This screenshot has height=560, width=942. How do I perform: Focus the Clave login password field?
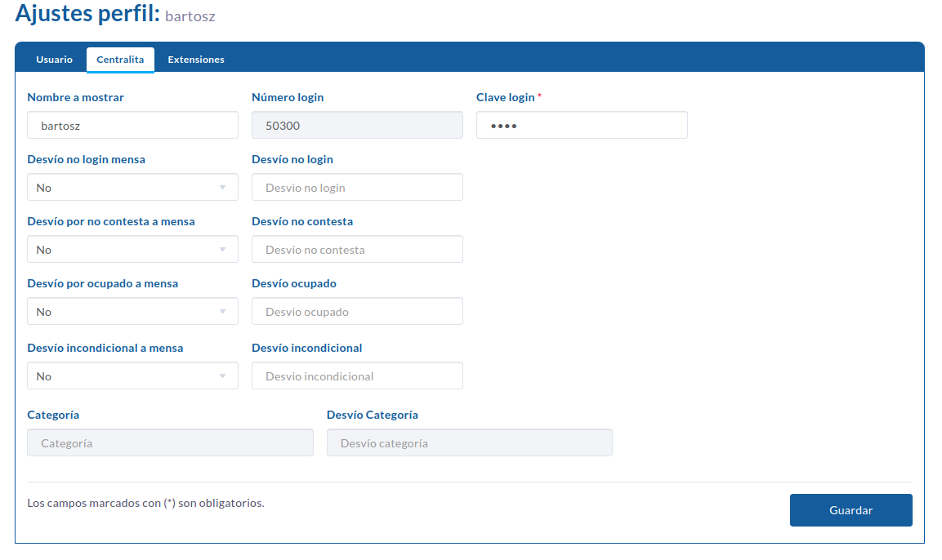(x=583, y=126)
